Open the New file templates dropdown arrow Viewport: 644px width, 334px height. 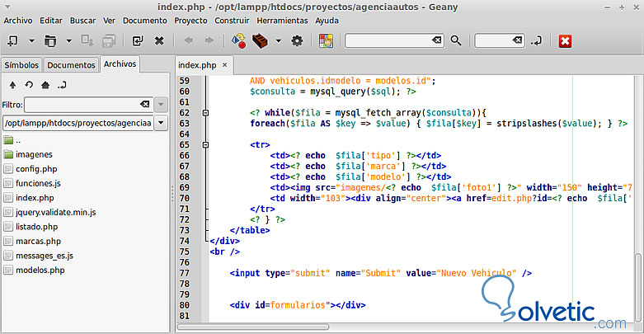[31, 40]
